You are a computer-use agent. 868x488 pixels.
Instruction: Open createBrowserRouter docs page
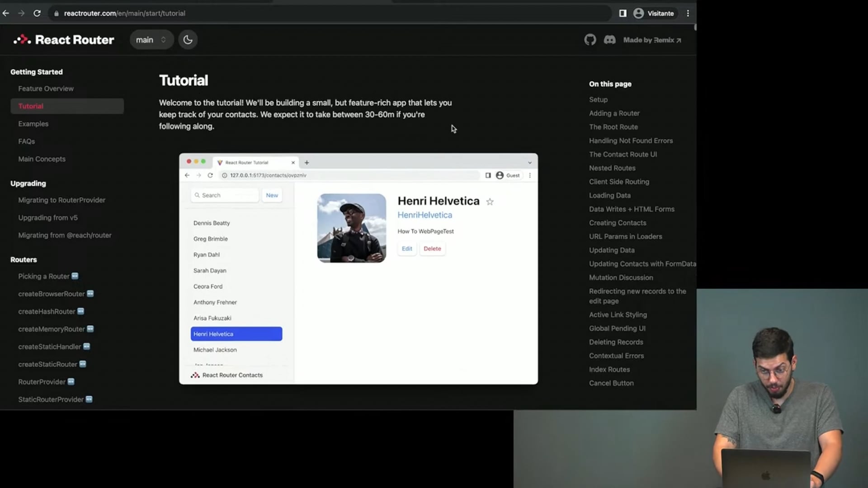(x=51, y=294)
